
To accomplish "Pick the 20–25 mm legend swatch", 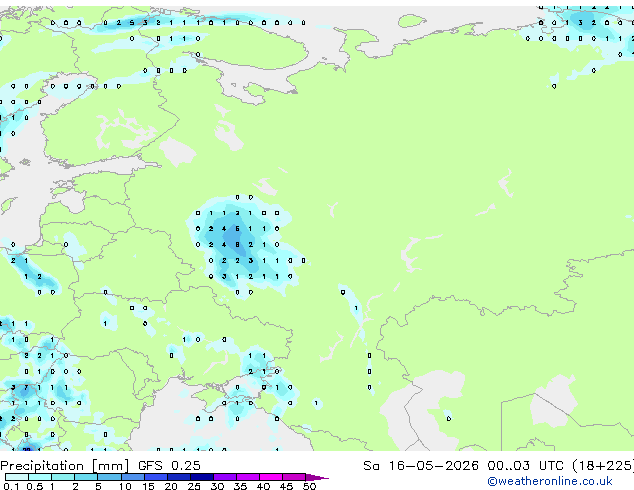I will coord(179,477).
